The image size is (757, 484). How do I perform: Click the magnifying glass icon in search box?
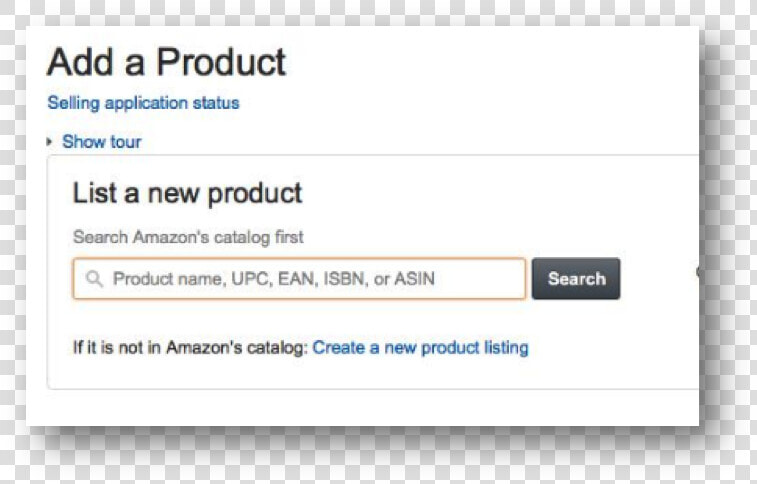coord(94,278)
